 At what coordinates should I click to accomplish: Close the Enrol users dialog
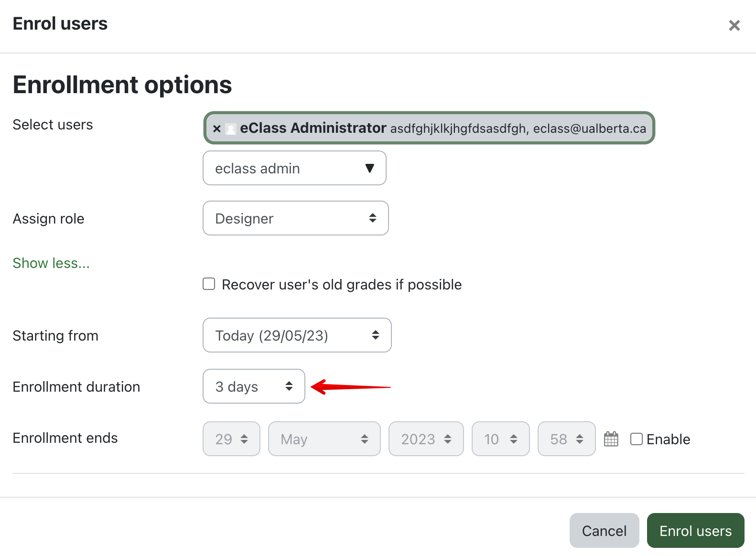click(734, 25)
